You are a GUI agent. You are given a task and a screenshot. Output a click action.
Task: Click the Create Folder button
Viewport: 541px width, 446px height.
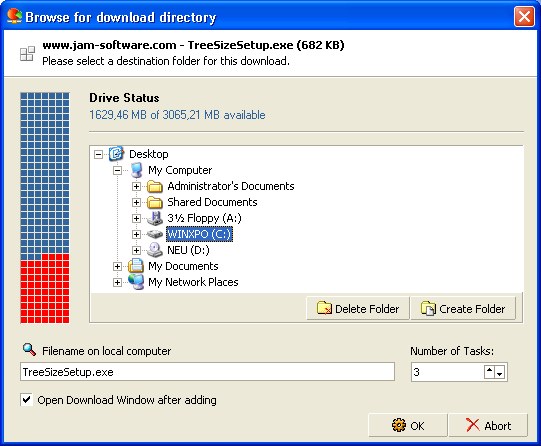(x=463, y=308)
